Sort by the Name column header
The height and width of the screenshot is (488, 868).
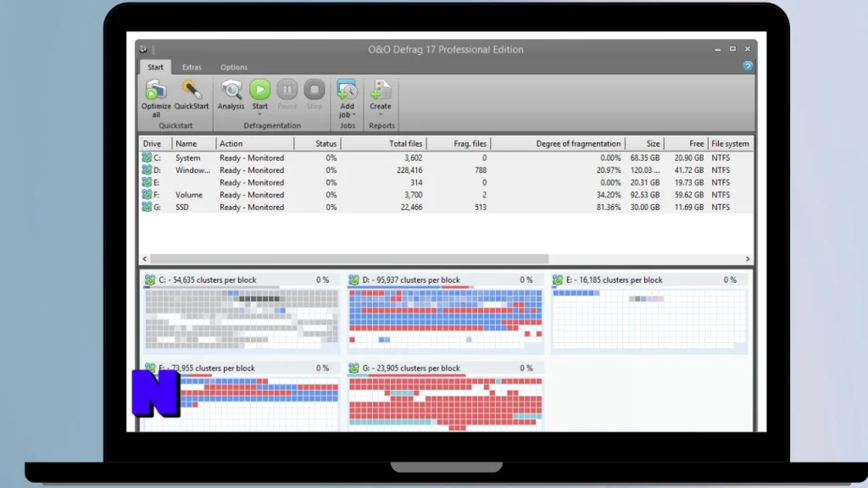[x=194, y=143]
